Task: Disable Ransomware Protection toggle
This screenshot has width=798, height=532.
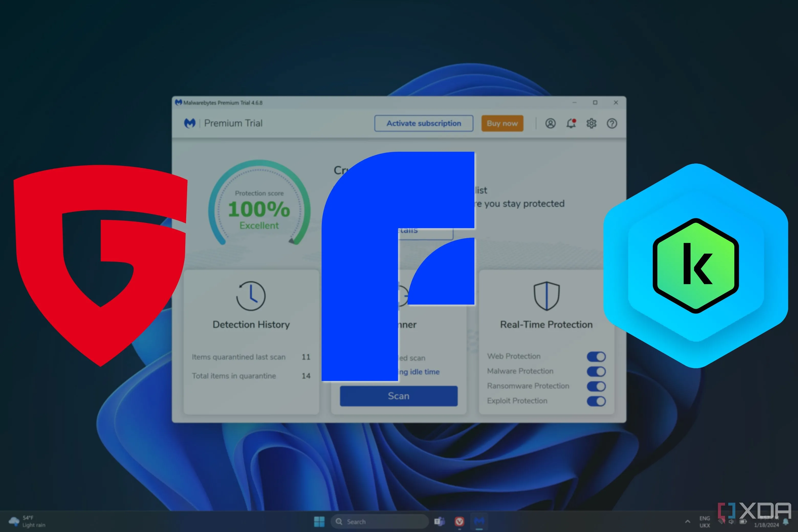Action: (596, 386)
